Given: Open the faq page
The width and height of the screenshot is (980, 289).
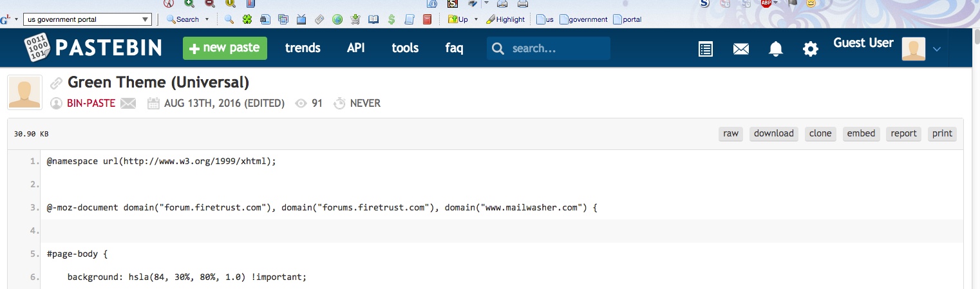Looking at the screenshot, I should 454,48.
